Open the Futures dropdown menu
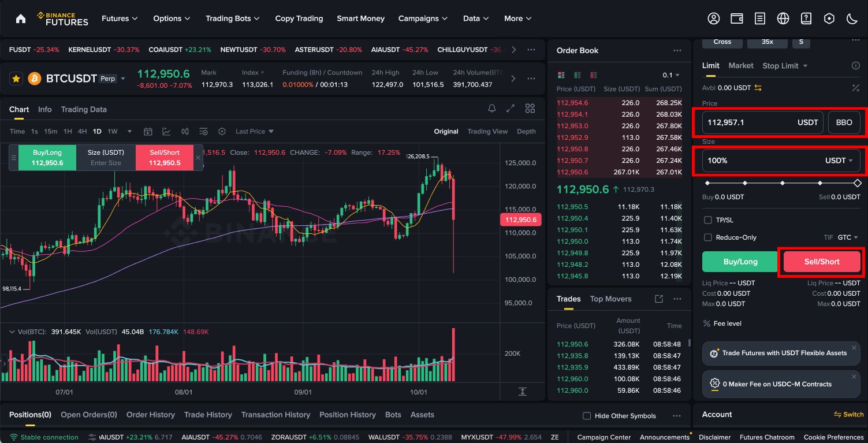This screenshot has width=868, height=443. point(120,18)
